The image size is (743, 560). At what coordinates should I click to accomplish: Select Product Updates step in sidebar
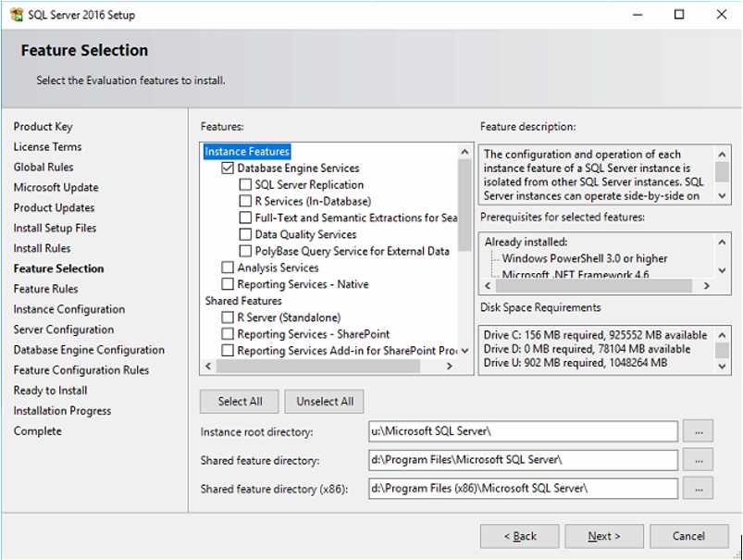[x=54, y=208]
